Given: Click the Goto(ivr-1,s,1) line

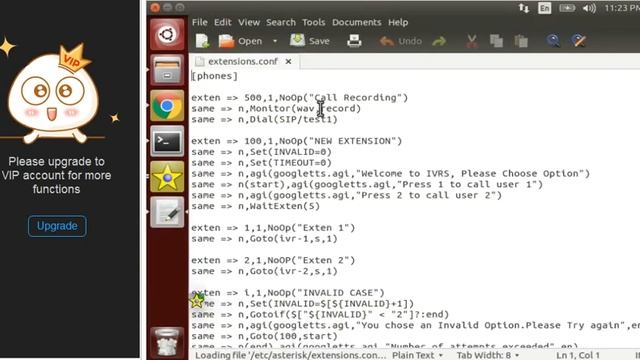Looking at the screenshot, I should 264,238.
